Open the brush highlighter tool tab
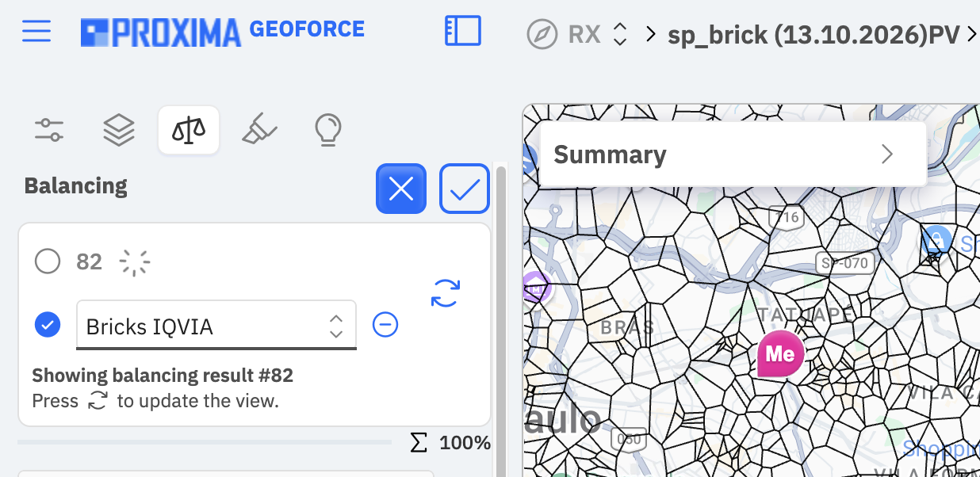Image resolution: width=980 pixels, height=477 pixels. pos(259,128)
